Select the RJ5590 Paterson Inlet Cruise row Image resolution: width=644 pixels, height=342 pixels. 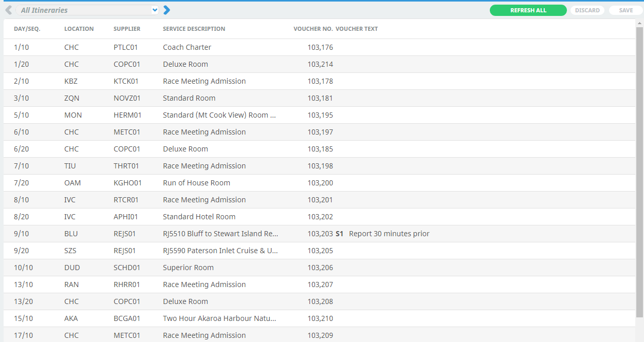[x=220, y=251]
